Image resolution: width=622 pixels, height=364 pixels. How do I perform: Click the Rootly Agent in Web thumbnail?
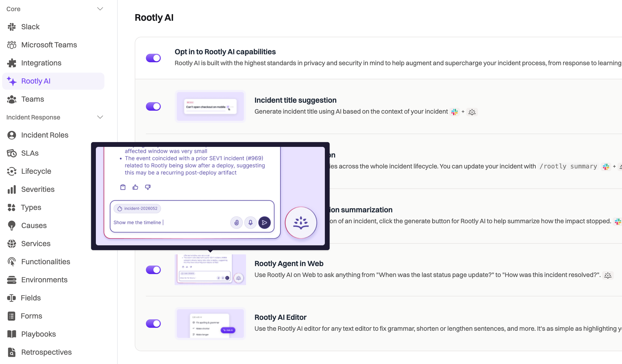coord(210,270)
